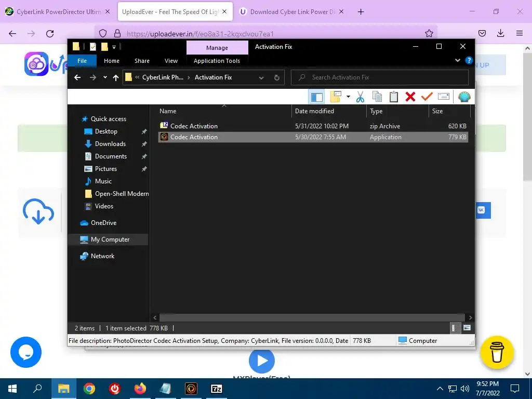Click the Explorer Back arrow

click(77, 78)
